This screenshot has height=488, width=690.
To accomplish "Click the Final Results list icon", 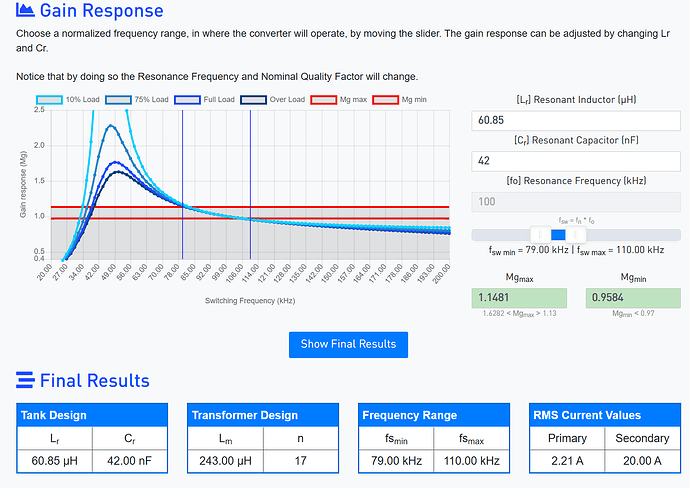I will [x=26, y=380].
